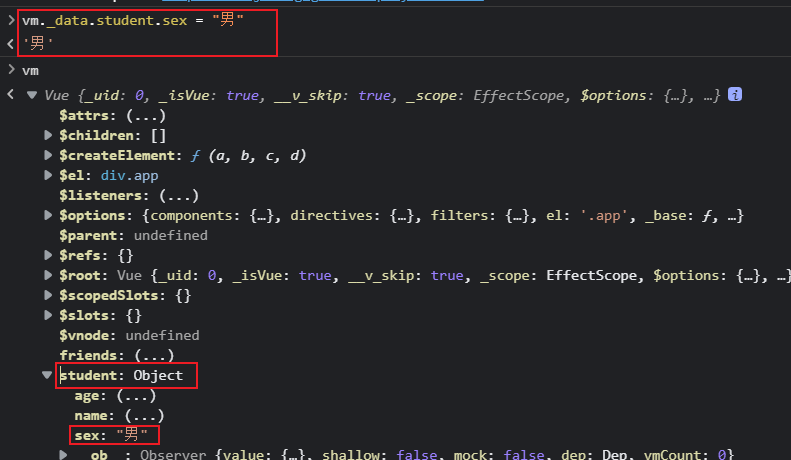Expand the $scopedSlots property

point(49,295)
